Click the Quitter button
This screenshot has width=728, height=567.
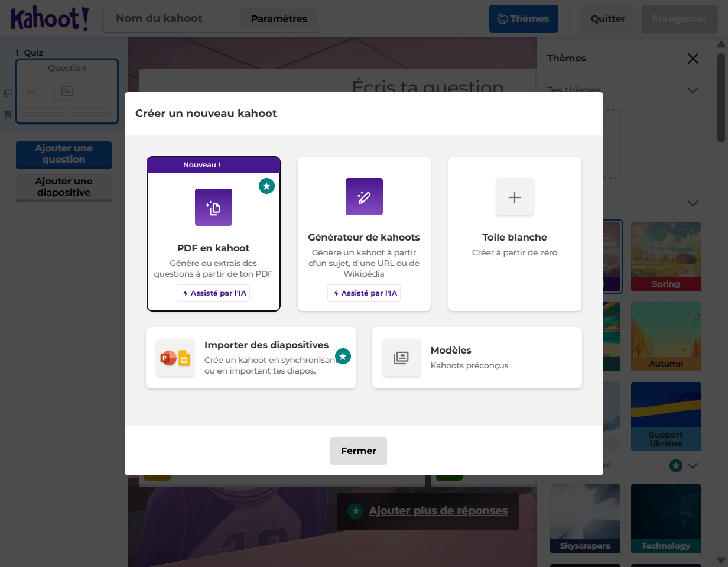point(608,18)
